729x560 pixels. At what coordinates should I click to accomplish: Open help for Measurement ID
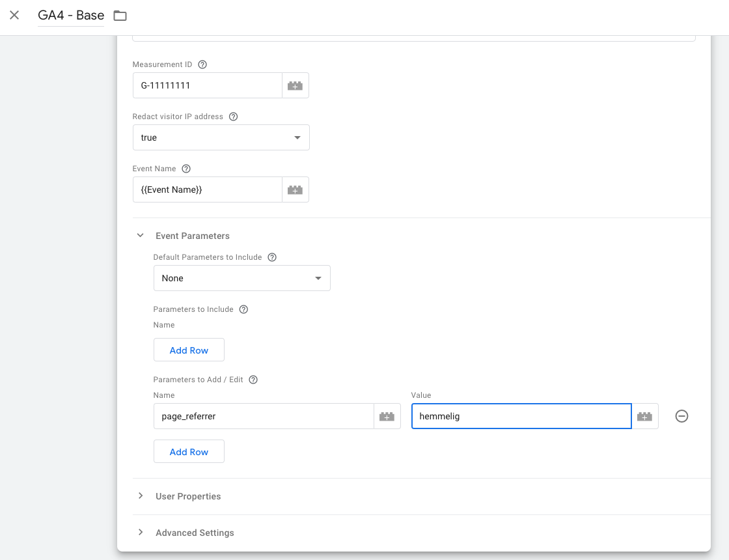[x=202, y=64]
